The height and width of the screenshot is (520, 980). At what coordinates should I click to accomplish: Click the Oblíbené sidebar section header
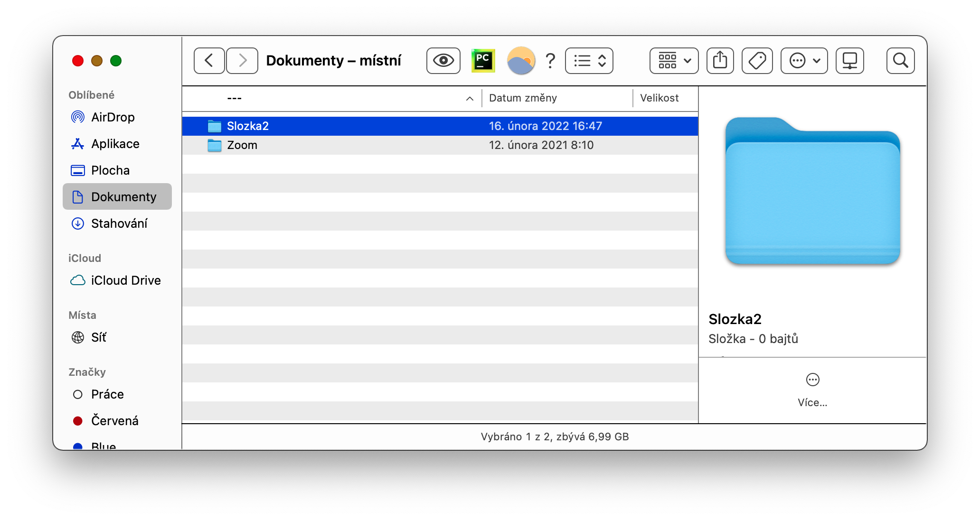click(x=91, y=95)
